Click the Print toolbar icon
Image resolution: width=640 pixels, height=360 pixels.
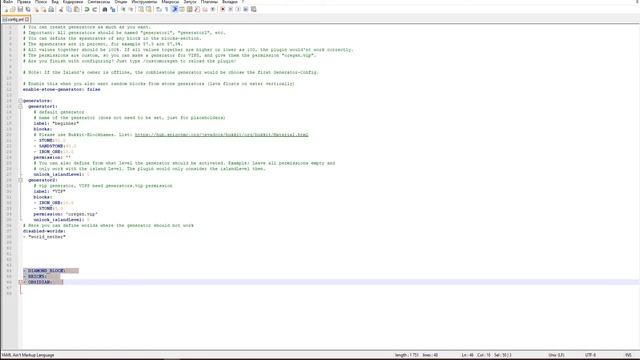pos(51,9)
